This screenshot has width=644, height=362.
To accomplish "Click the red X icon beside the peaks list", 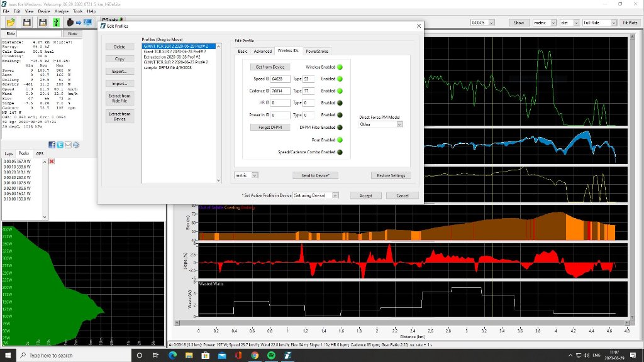I will [52, 162].
